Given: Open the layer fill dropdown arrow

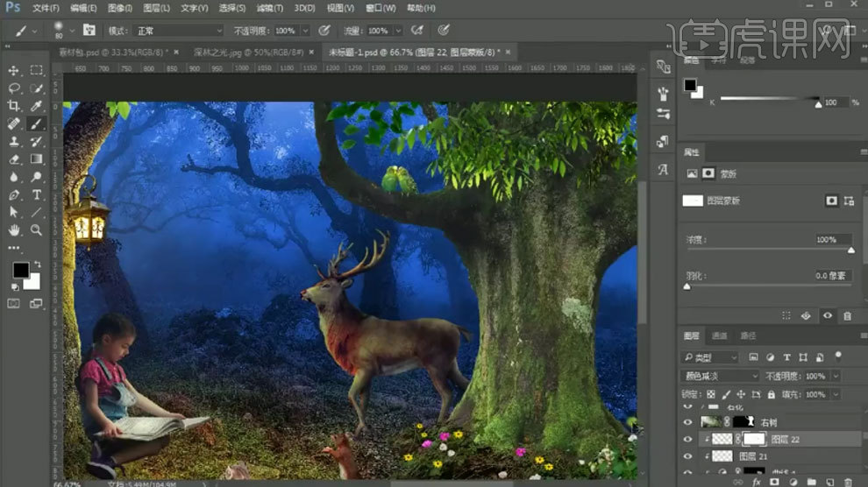Looking at the screenshot, I should point(836,394).
